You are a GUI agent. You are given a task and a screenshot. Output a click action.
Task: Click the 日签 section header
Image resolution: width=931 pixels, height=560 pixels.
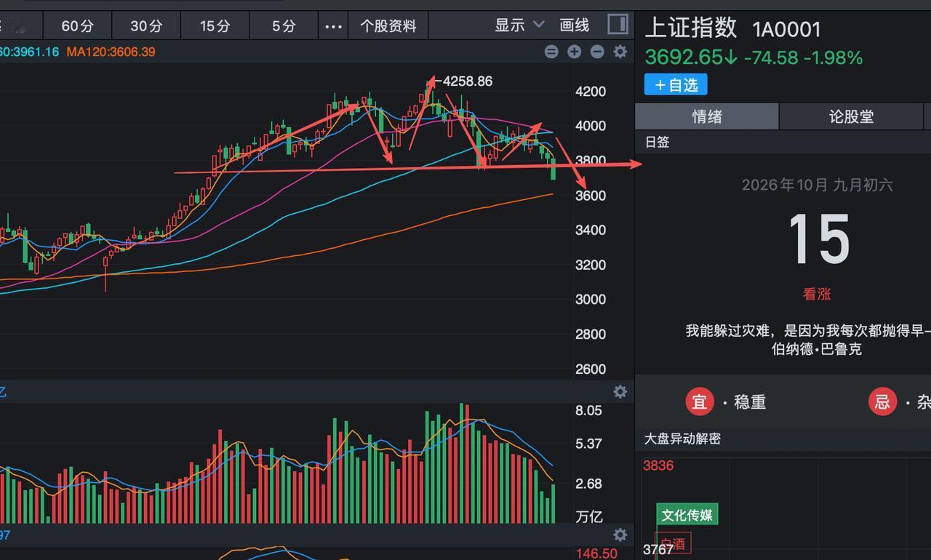658,142
